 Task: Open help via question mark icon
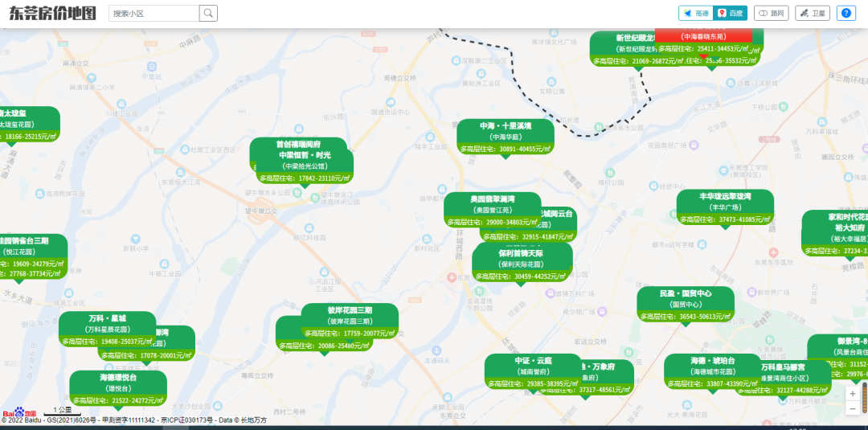coord(845,14)
